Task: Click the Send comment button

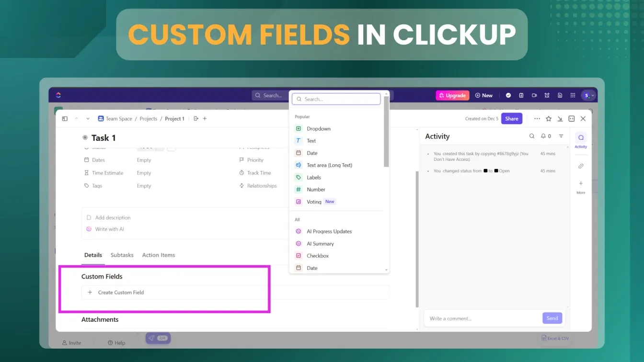Action: (552, 318)
